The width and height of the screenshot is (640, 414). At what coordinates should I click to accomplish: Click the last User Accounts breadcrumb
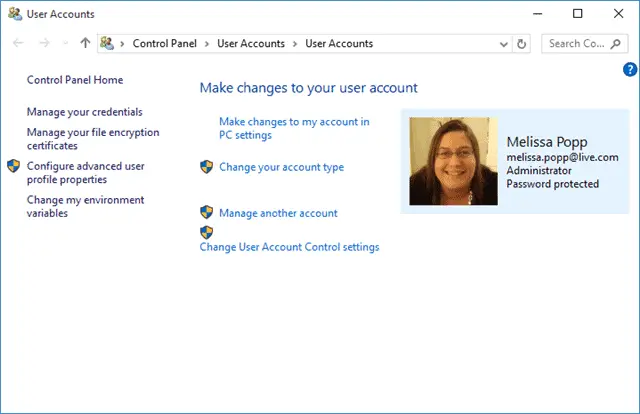(x=339, y=43)
